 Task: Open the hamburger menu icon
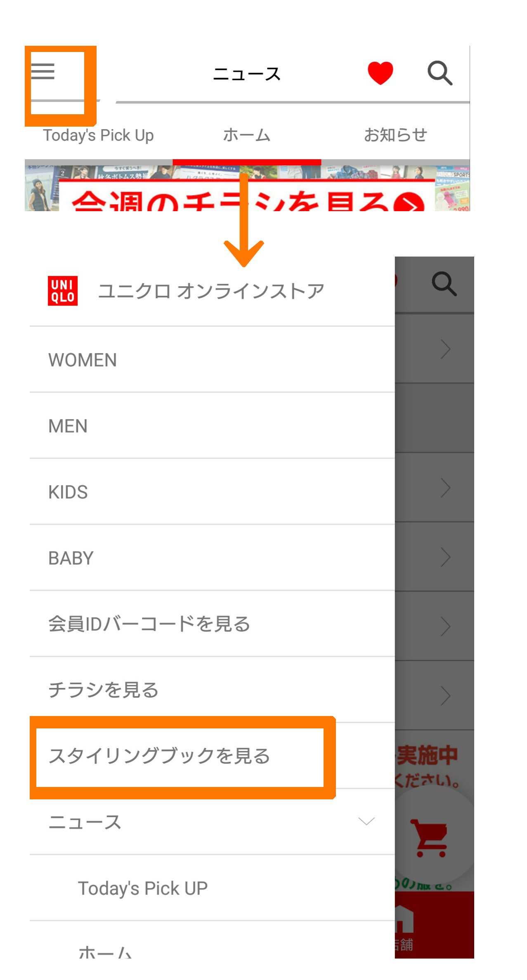[x=43, y=71]
